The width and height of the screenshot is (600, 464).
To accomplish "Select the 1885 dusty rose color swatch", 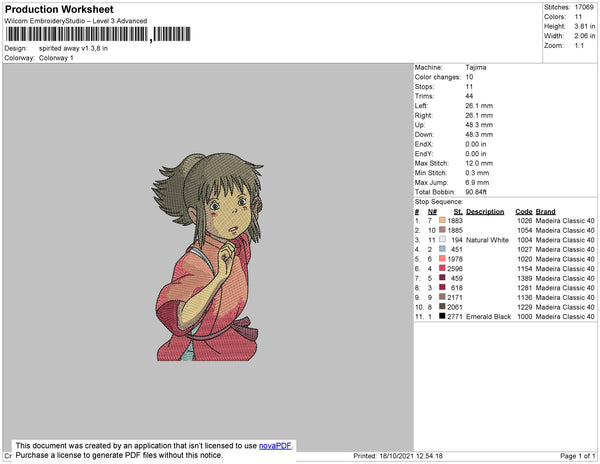I will (442, 230).
